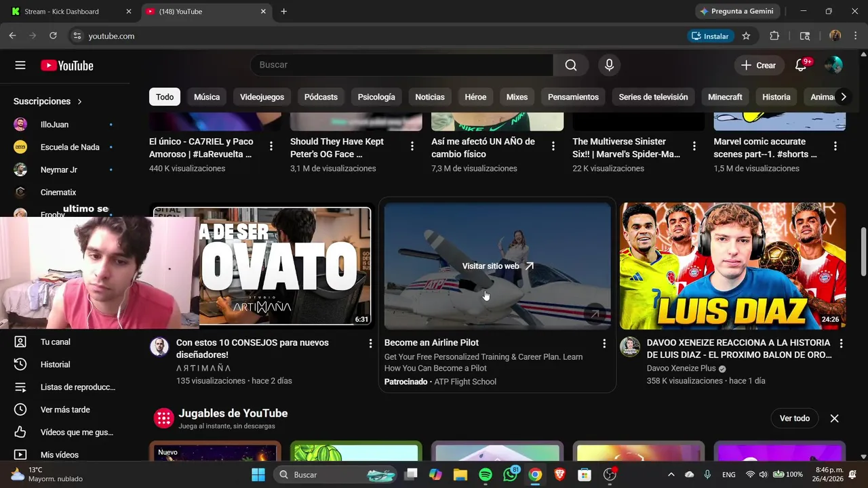Open options menu for Should They Have Kept video
The image size is (868, 488).
point(412,146)
